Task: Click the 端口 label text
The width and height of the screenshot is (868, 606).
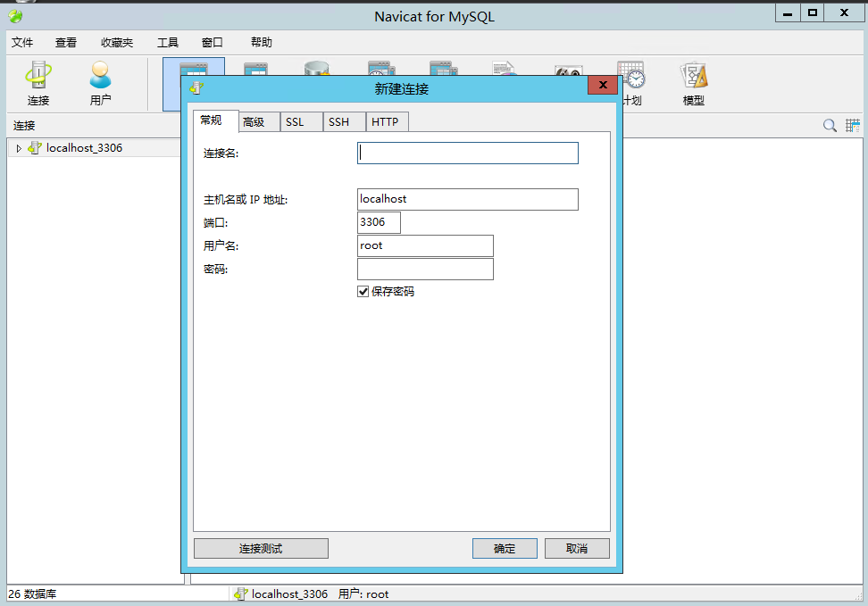Action: click(x=215, y=223)
